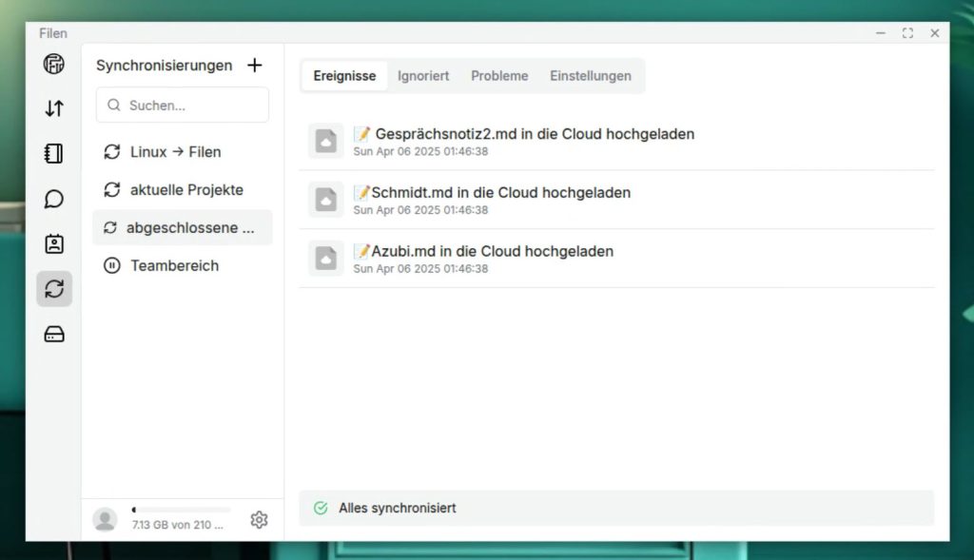Viewport: 974px width, 560px height.
Task: Open the chats speech bubble icon
Action: click(x=54, y=199)
